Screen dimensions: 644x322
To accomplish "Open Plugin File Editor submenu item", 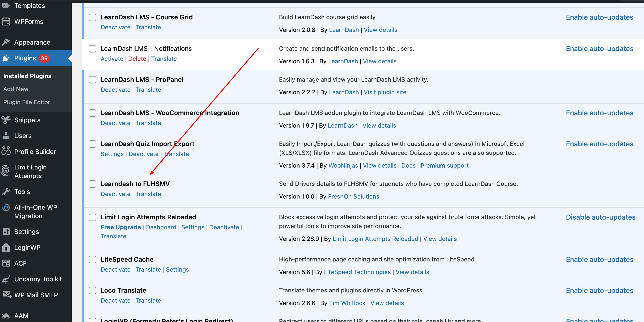I will (x=27, y=102).
